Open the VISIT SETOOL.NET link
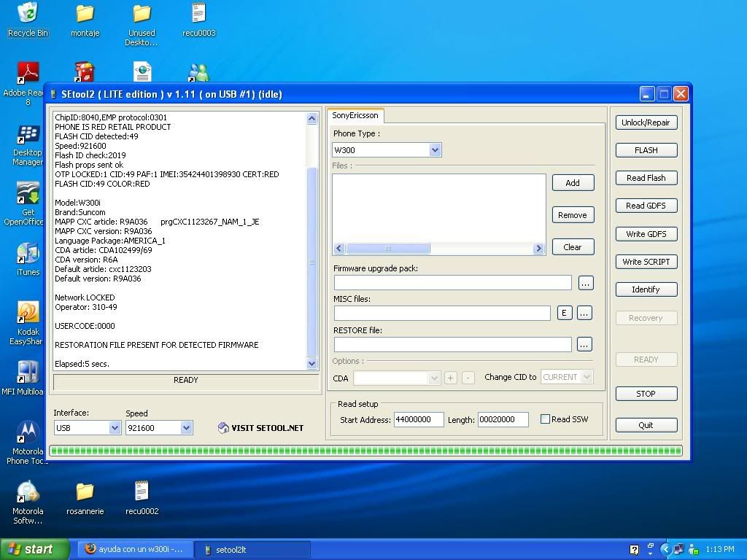The height and width of the screenshot is (560, 747). tap(261, 427)
